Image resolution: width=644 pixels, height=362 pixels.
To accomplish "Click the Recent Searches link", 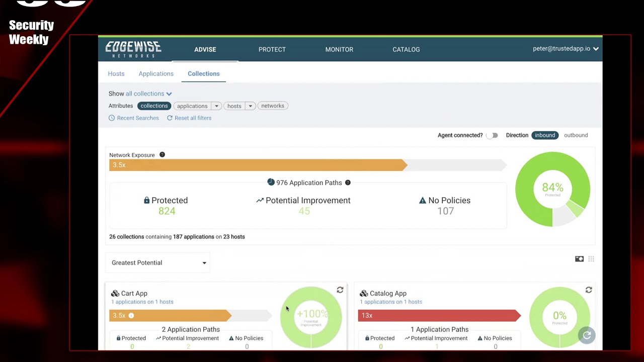I will pos(138,118).
